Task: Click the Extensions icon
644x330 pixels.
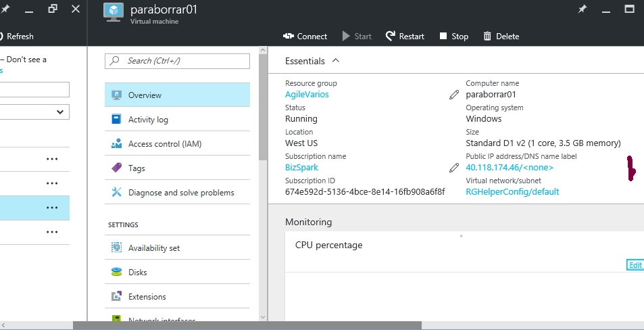Action: click(x=117, y=296)
